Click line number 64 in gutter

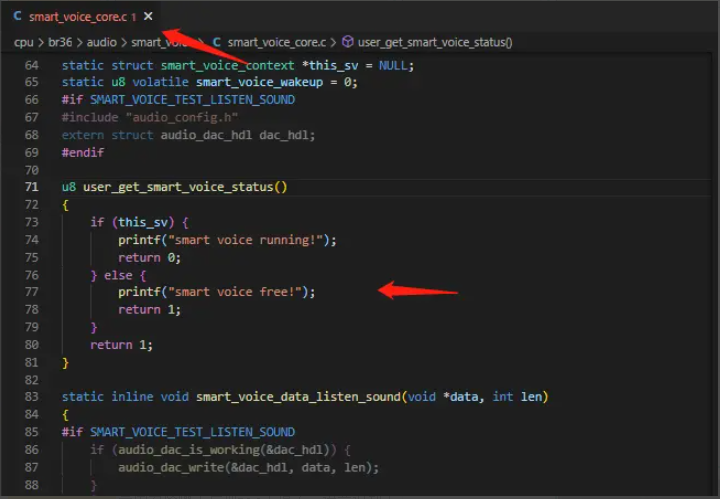32,65
